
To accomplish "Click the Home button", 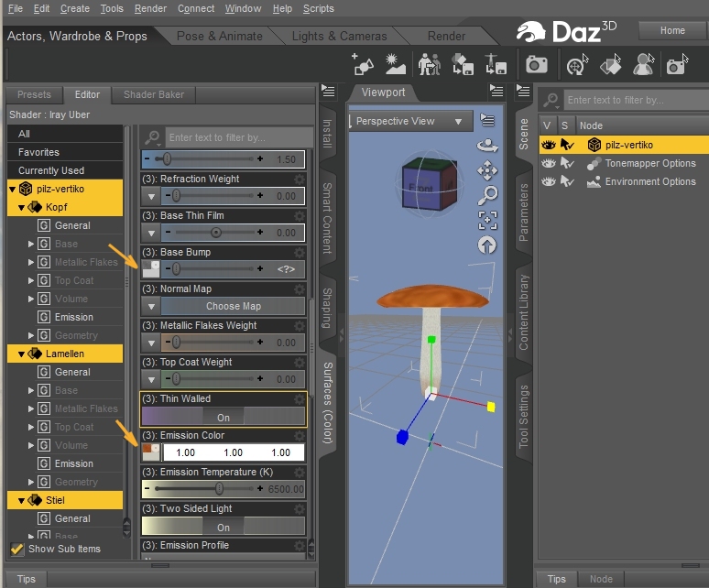I will (672, 30).
